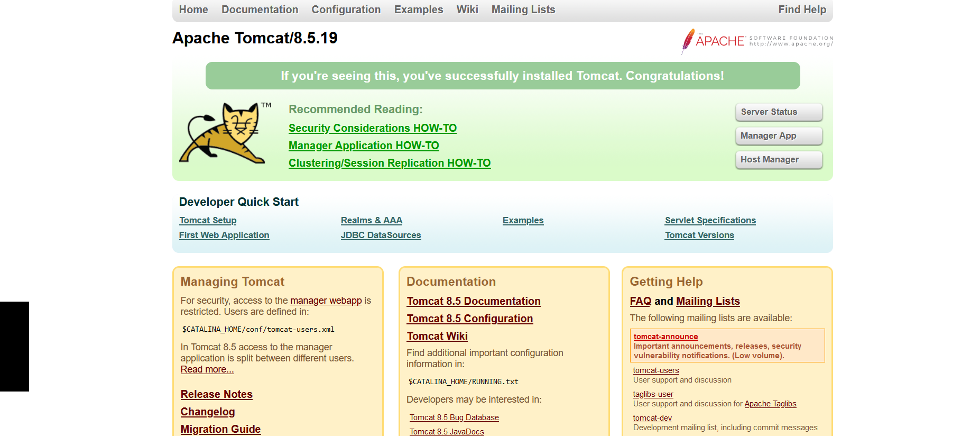Open Mailing Lists link in Getting Help
This screenshot has width=980, height=436.
point(708,301)
